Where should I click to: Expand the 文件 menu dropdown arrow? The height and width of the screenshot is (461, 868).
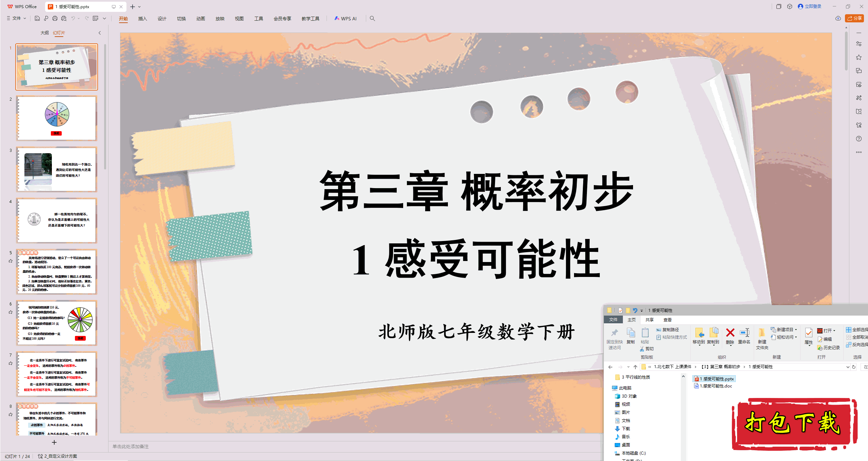coord(25,18)
